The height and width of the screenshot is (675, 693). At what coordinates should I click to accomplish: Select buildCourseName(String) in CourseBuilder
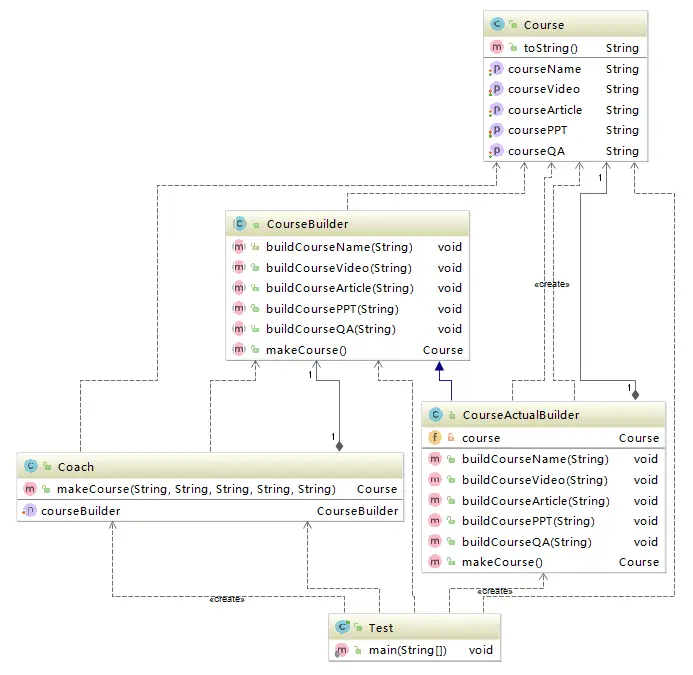point(339,247)
